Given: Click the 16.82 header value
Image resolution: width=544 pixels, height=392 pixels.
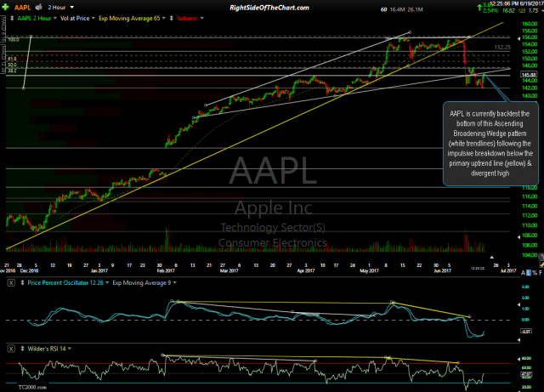Looking at the screenshot, I should [x=508, y=11].
